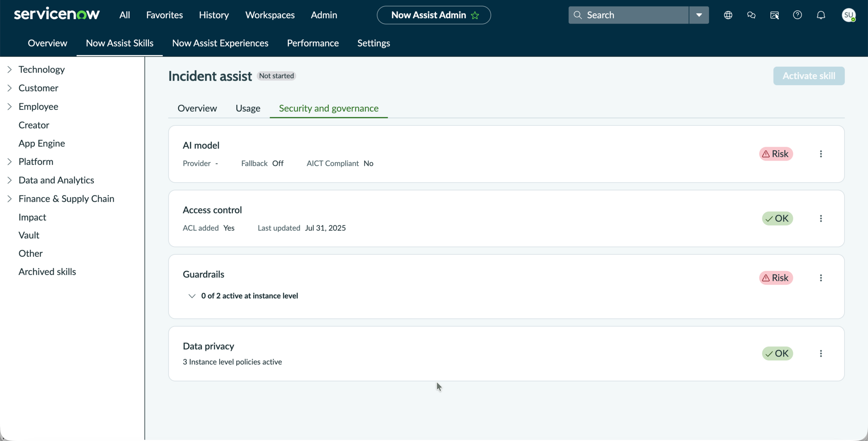Click the Employee sidebar label
Image resolution: width=868 pixels, height=441 pixels.
click(x=38, y=106)
